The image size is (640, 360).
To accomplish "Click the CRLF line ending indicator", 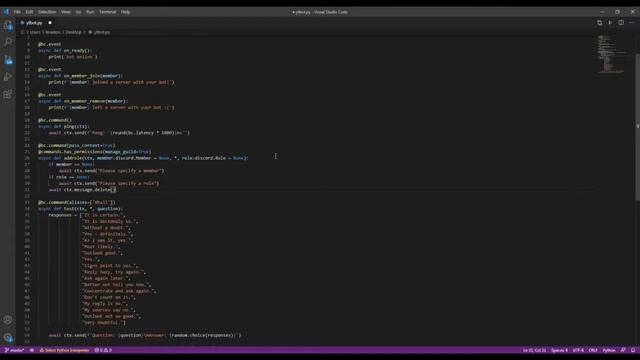I will 593,350.
